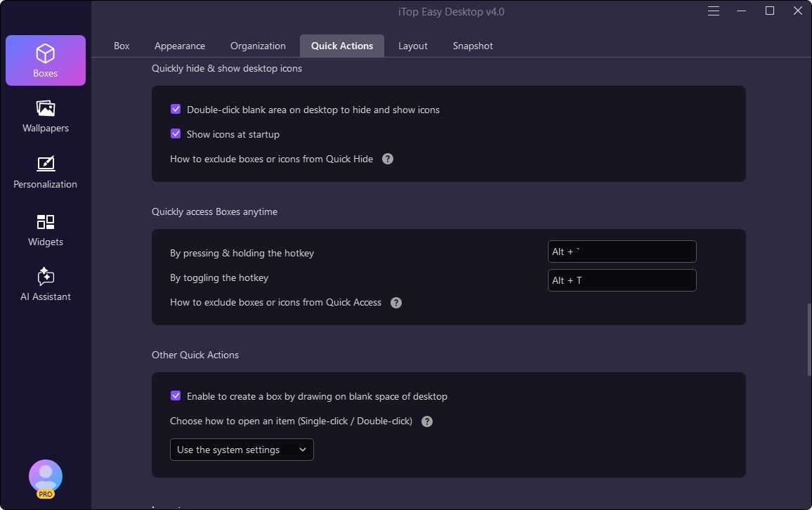Click the Alt + ` hotkey field
The width and height of the screenshot is (812, 510).
[x=622, y=251]
